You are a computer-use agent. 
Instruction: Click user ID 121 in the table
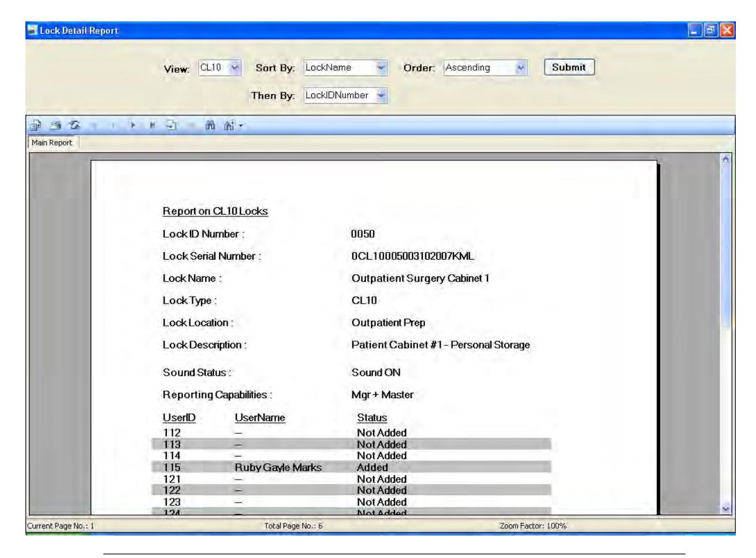coord(172,479)
